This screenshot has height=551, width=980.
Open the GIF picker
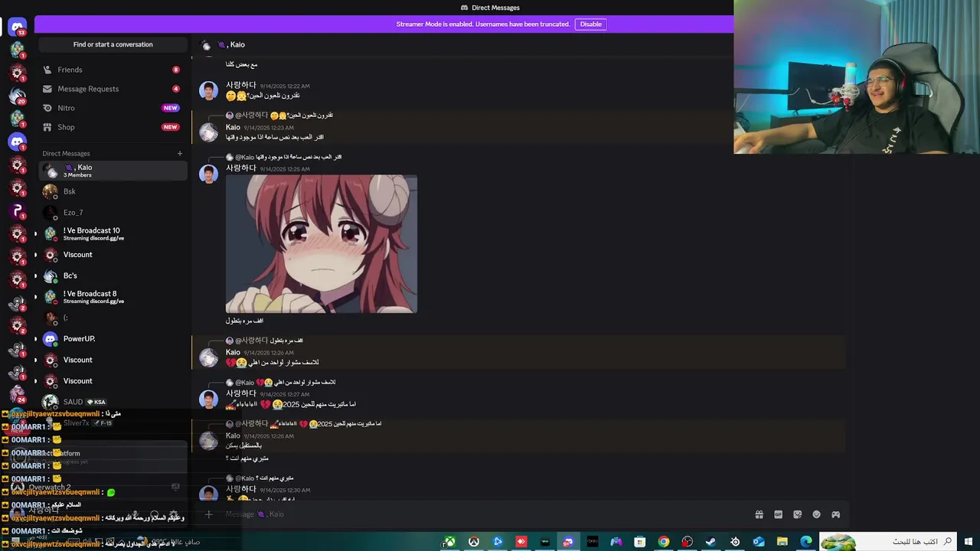tap(778, 514)
